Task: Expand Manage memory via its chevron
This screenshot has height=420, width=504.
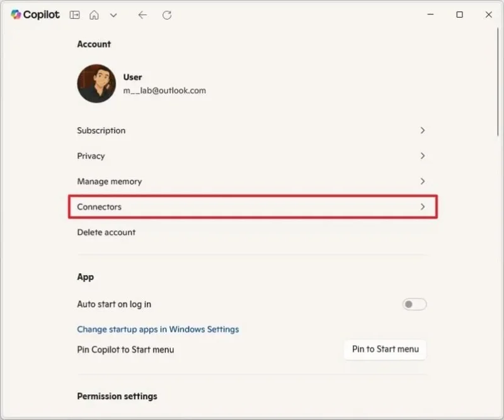Action: coord(423,181)
